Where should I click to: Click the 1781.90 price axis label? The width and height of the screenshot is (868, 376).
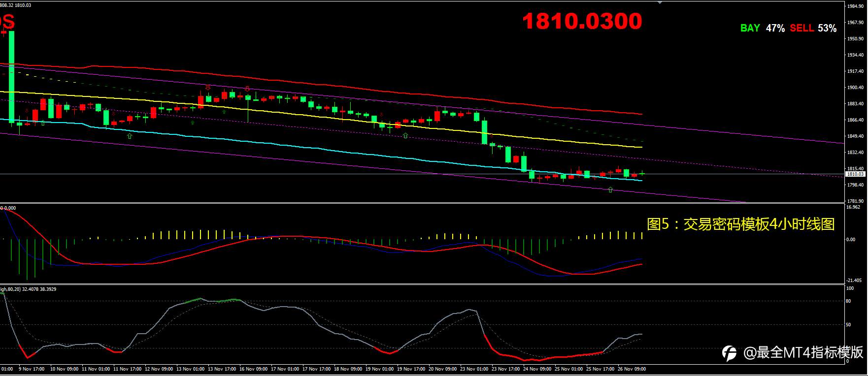coord(855,201)
